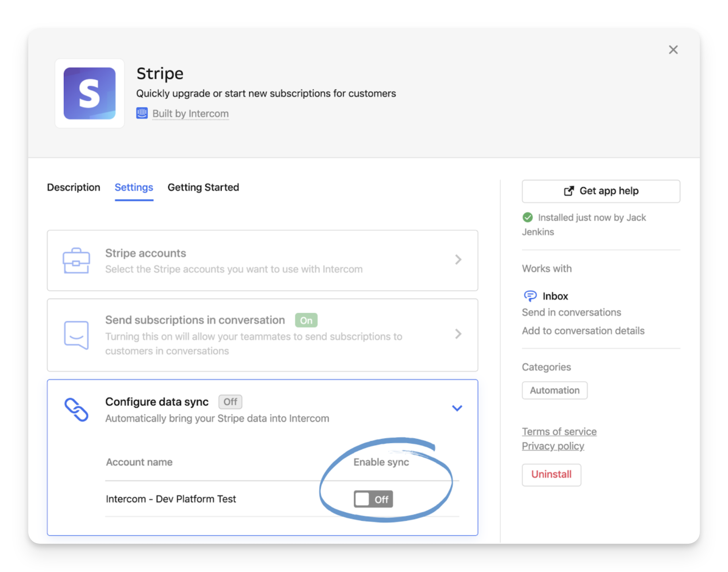Click the chat bubble icon for subscriptions setting
This screenshot has width=728, height=572.
(x=77, y=335)
